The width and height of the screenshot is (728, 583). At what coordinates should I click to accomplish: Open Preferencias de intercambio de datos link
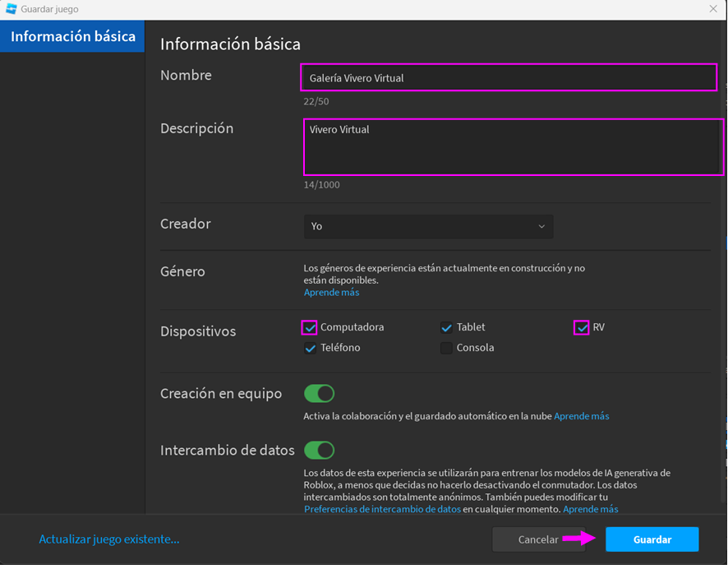click(382, 509)
